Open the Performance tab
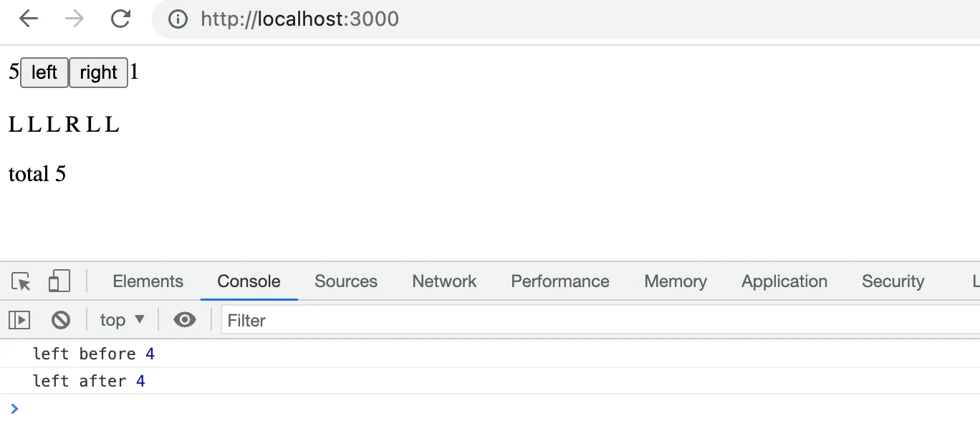 coord(560,281)
